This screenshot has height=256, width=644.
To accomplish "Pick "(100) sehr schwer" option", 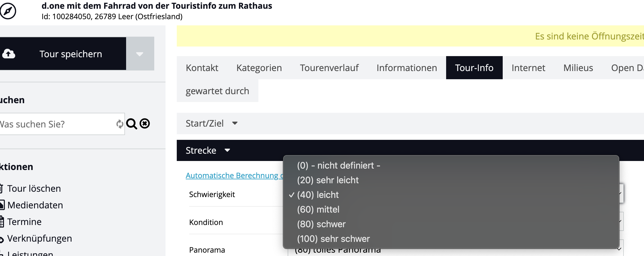I will (x=333, y=239).
